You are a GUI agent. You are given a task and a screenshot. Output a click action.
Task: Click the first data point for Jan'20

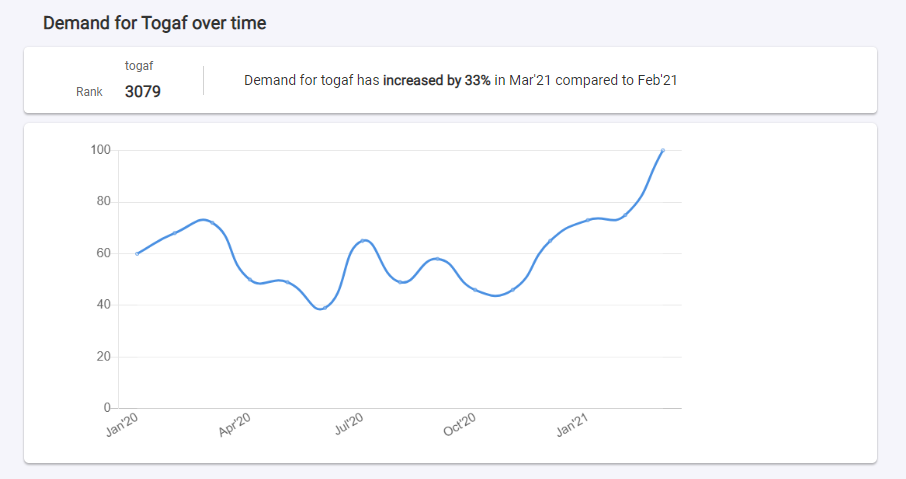(137, 254)
